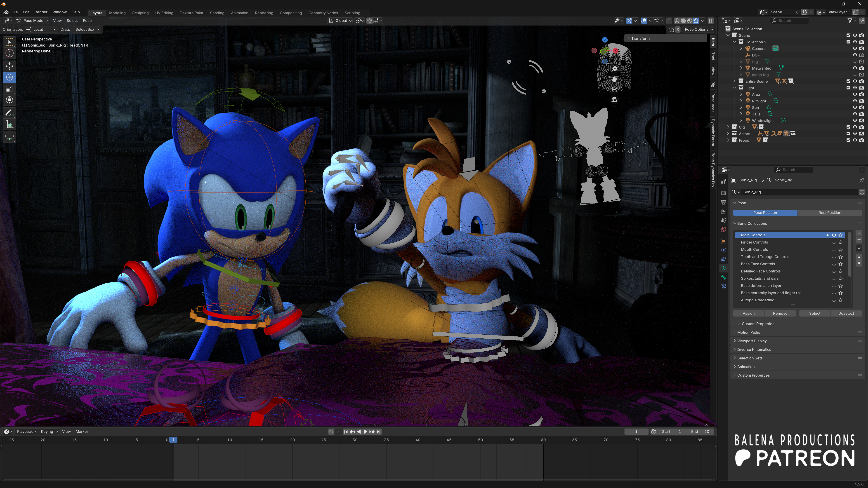The width and height of the screenshot is (868, 488).
Task: Pause the viewport render preview
Action: pos(711,21)
